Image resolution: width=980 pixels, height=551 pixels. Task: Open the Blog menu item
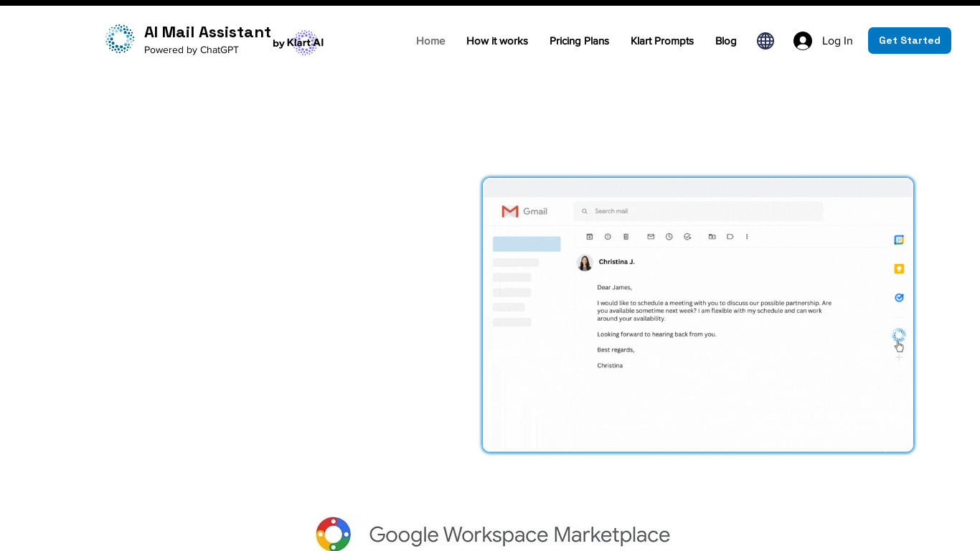click(x=726, y=41)
